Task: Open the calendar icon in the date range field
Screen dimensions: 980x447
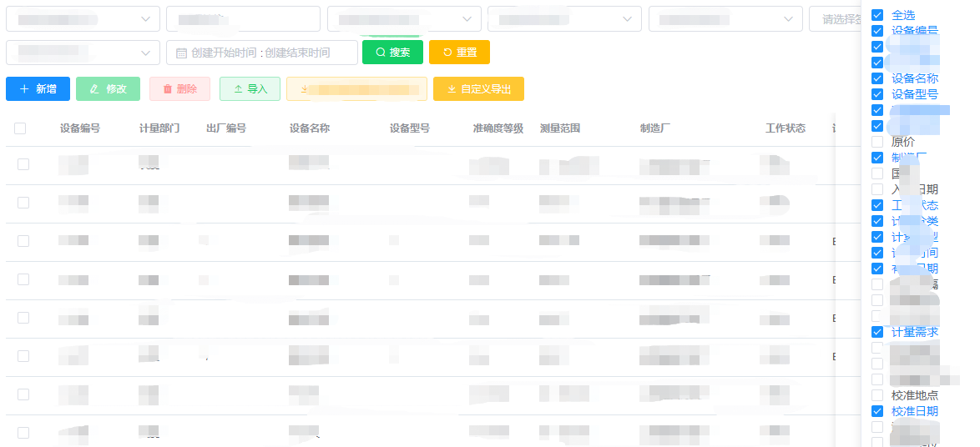Action: [x=181, y=53]
